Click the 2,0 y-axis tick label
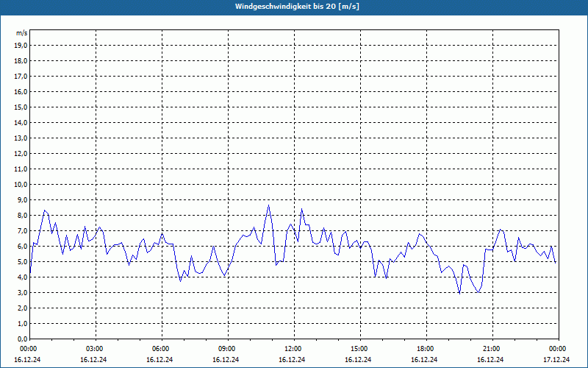588x368 pixels. (x=22, y=308)
